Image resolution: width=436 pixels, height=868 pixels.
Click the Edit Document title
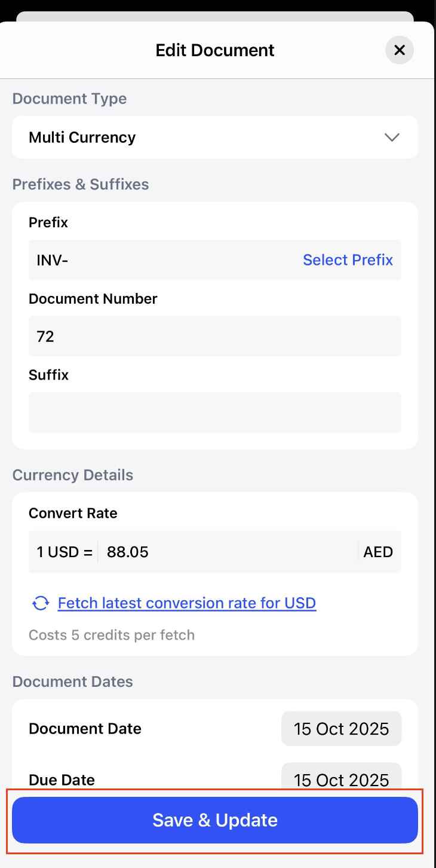(x=214, y=50)
